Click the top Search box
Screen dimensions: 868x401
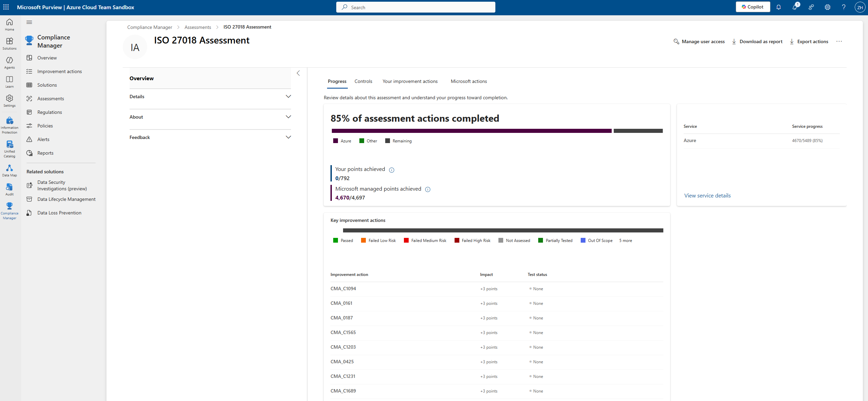pyautogui.click(x=415, y=7)
